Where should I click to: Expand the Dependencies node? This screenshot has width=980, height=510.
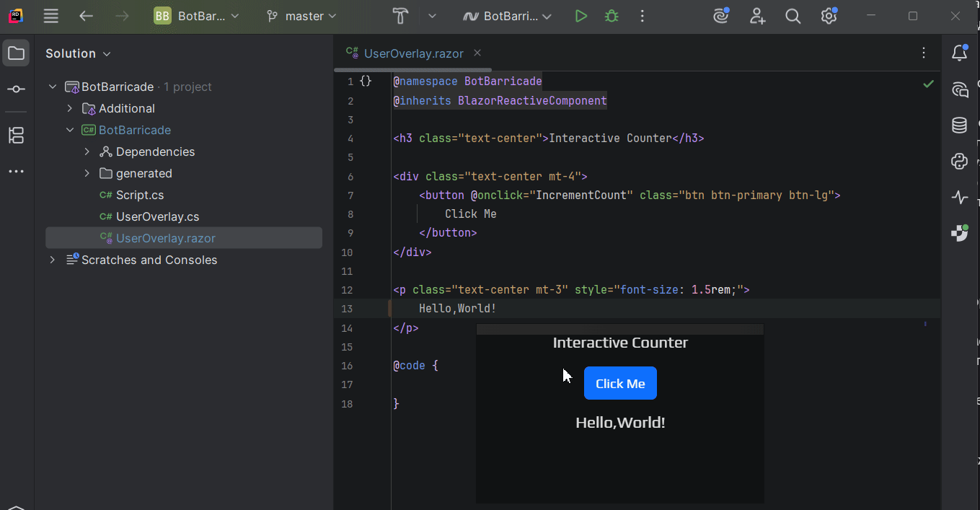tap(87, 151)
